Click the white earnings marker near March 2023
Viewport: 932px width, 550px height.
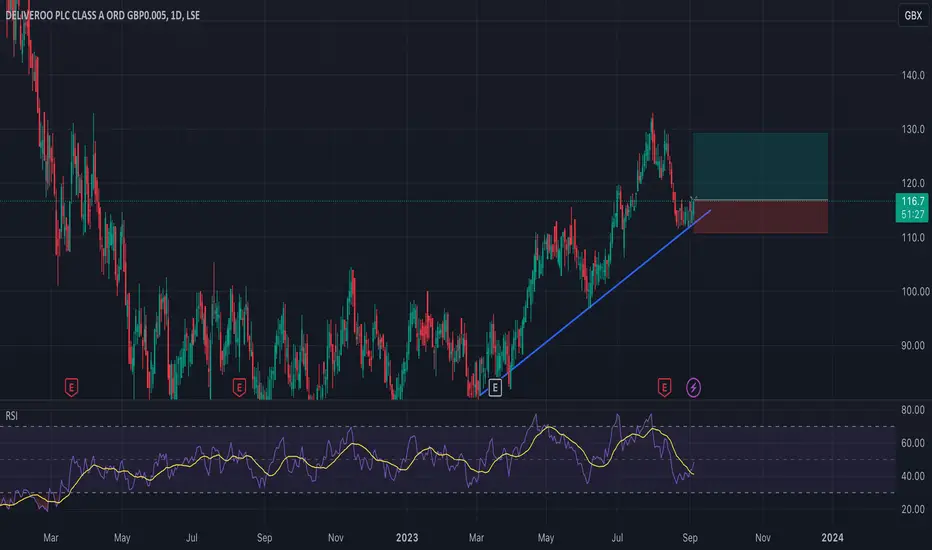click(495, 388)
